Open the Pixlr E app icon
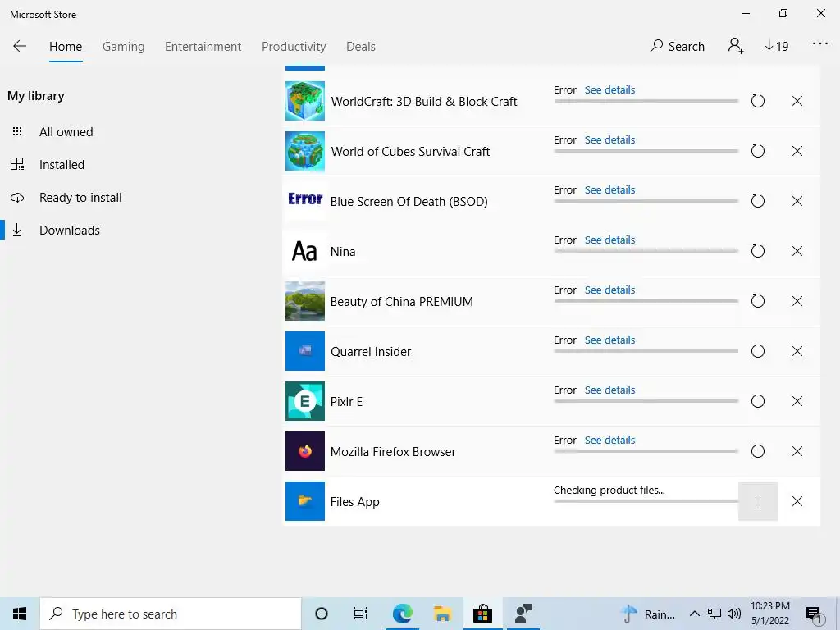 [x=305, y=401]
